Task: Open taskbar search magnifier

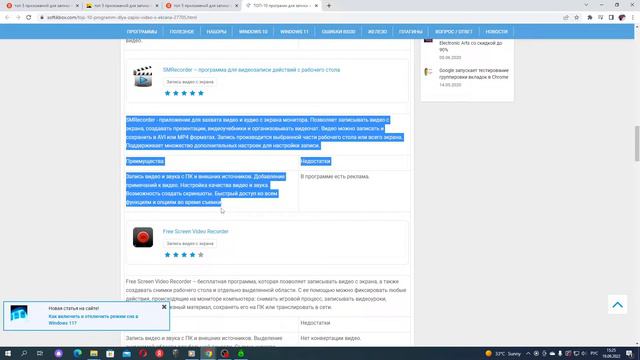Action: (x=24, y=353)
